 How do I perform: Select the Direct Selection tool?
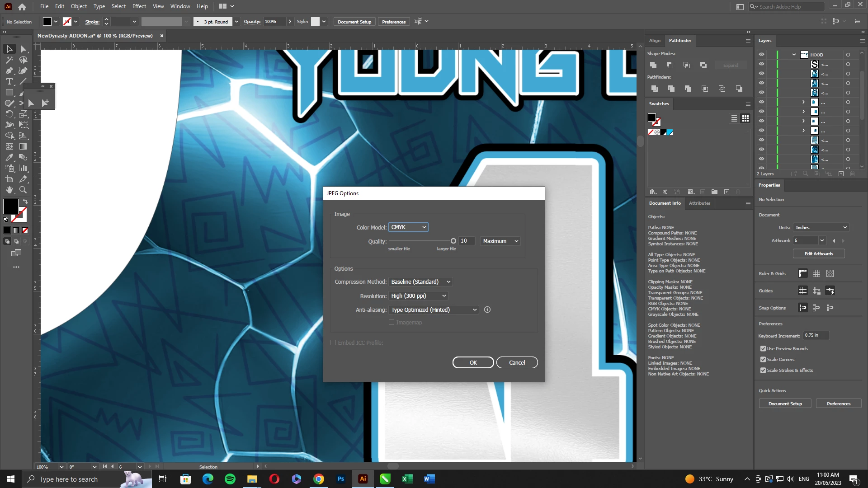[x=24, y=49]
